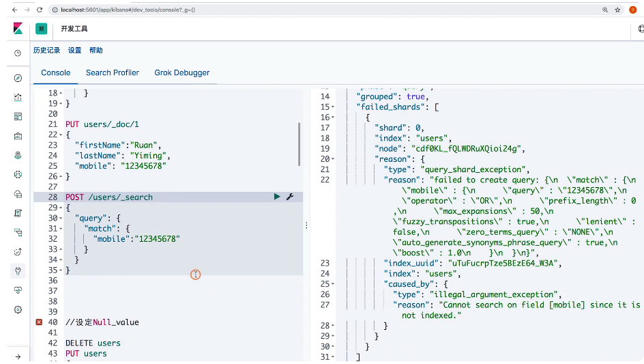Open 历史记录 (History) link
The height and width of the screenshot is (364, 644).
(x=46, y=51)
